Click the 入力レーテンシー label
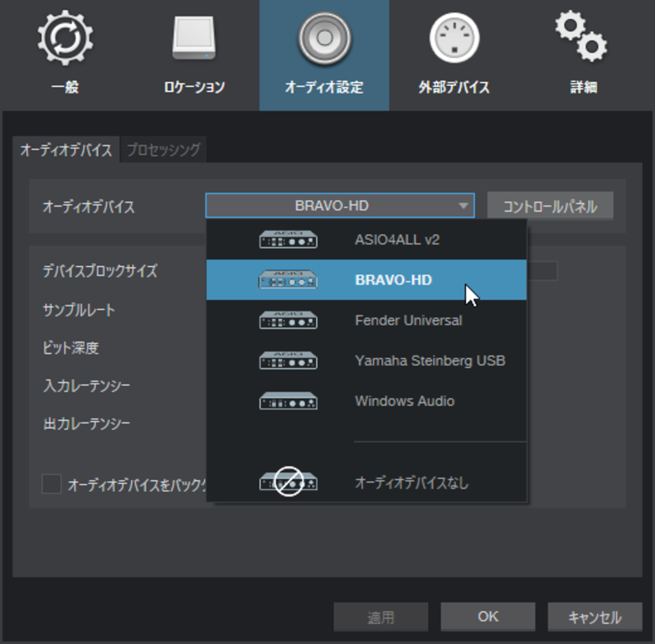This screenshot has height=644, width=655. coord(87,385)
